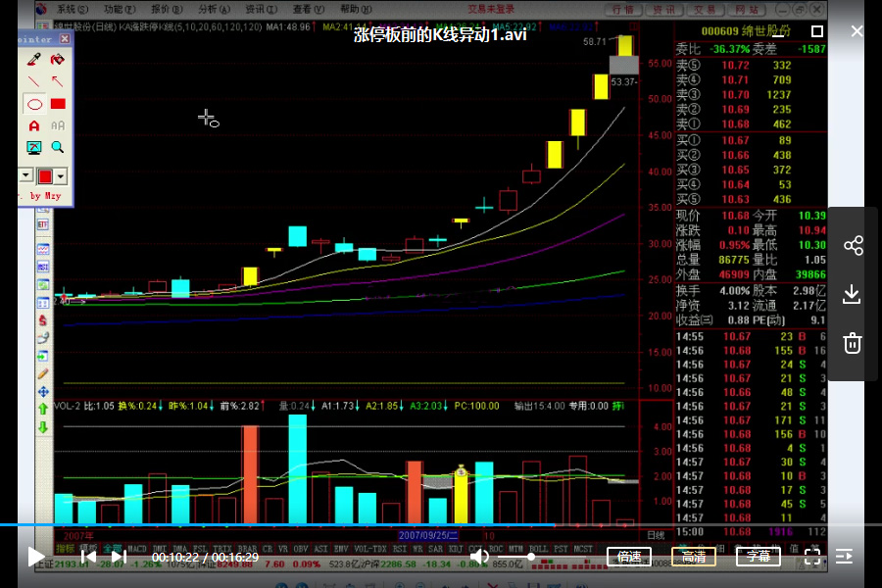This screenshot has width=882, height=588.
Task: Click the green down arrow sidebar icon
Action: pyautogui.click(x=43, y=427)
